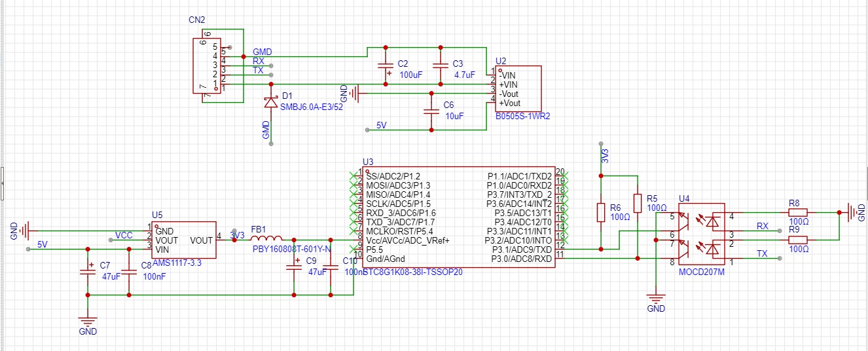
Task: Select the R8 resistor symbol
Action: click(x=797, y=212)
